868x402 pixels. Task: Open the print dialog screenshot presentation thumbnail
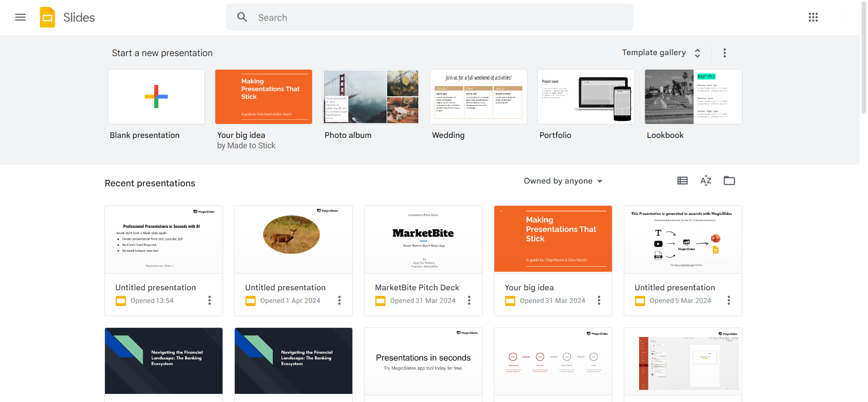[x=683, y=361]
